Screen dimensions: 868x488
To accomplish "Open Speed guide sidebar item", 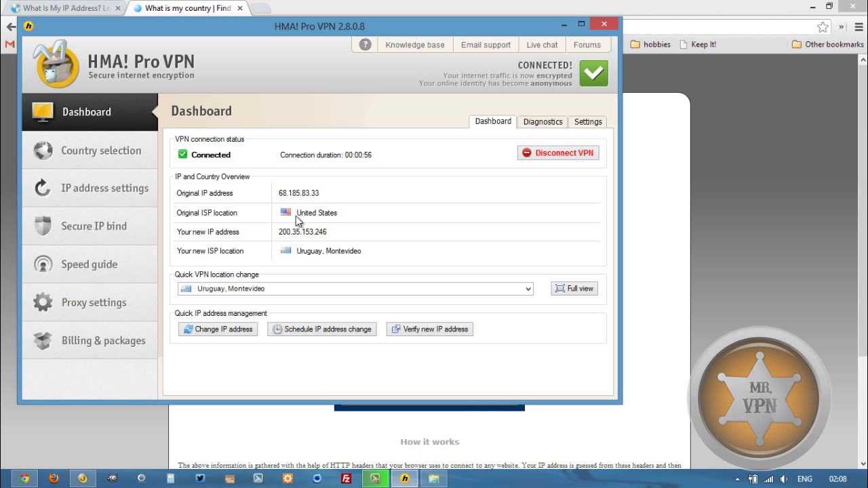I will 90,264.
